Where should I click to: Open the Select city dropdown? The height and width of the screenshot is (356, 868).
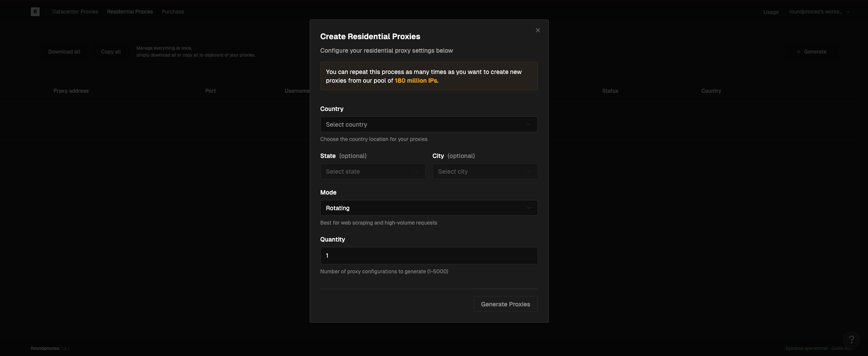[485, 171]
